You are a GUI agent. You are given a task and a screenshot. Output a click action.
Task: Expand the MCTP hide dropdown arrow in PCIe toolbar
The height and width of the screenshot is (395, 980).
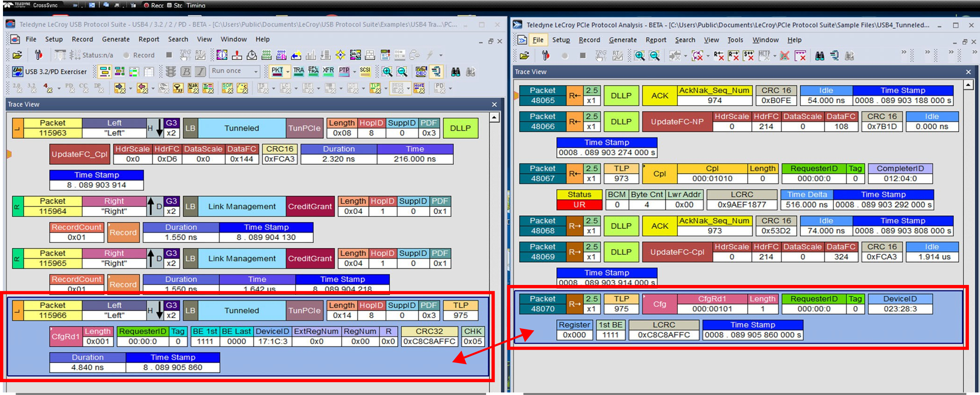coord(775,56)
